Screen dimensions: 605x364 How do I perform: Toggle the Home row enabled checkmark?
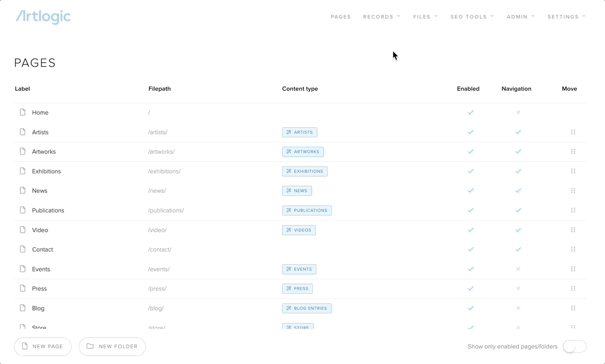pyautogui.click(x=471, y=112)
